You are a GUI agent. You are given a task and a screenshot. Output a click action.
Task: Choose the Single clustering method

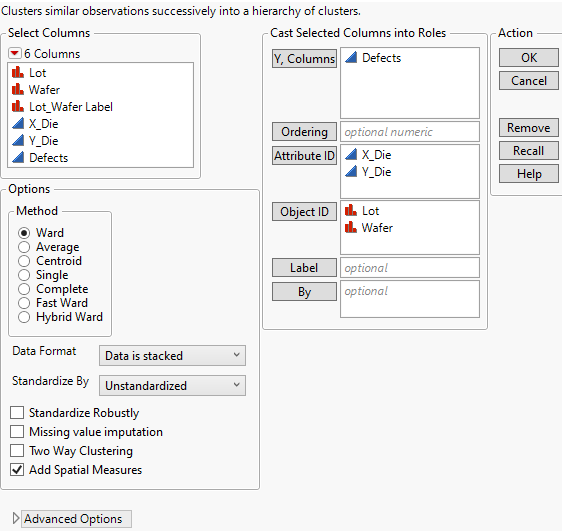(x=24, y=275)
